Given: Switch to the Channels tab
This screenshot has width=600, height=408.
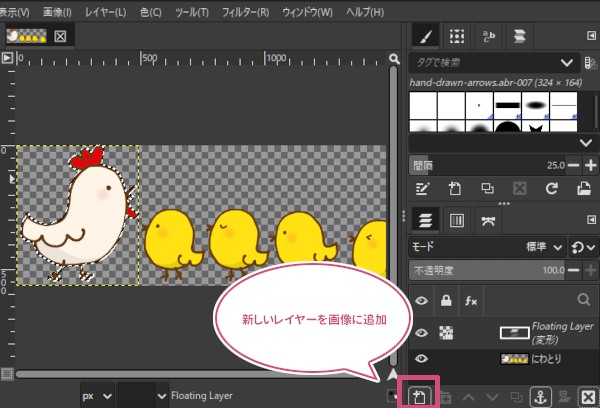Looking at the screenshot, I should pos(457,220).
